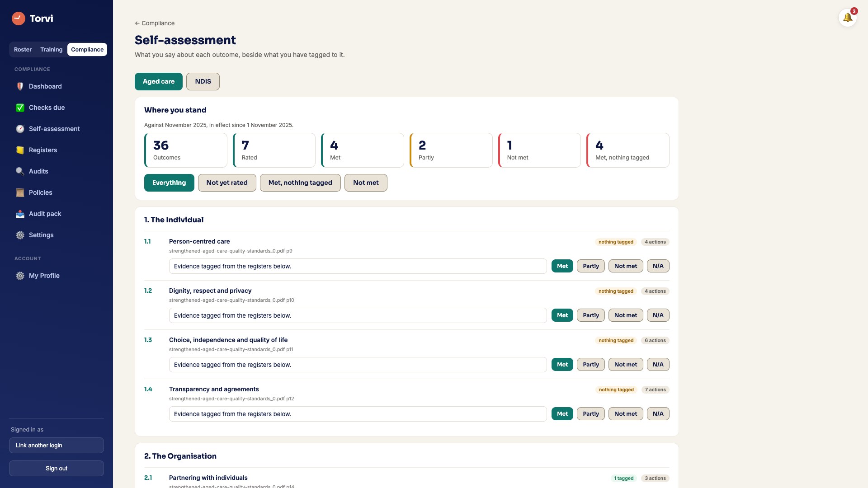Click the My Profile gear icon
Image resolution: width=868 pixels, height=488 pixels.
tap(20, 276)
